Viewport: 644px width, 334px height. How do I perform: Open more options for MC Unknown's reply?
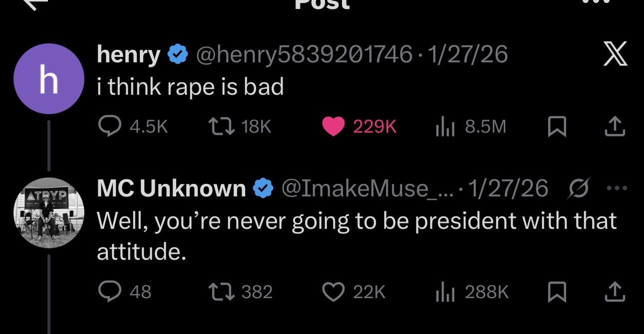tap(617, 188)
